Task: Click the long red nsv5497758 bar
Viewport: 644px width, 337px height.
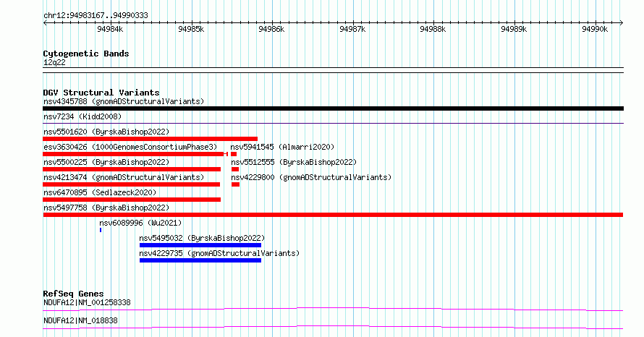Action: click(x=333, y=215)
